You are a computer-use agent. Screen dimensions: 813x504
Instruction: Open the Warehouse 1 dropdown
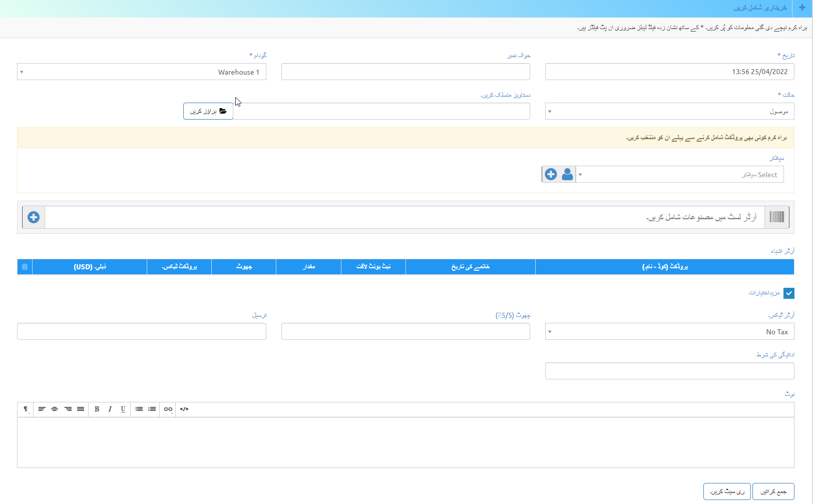[x=142, y=72]
